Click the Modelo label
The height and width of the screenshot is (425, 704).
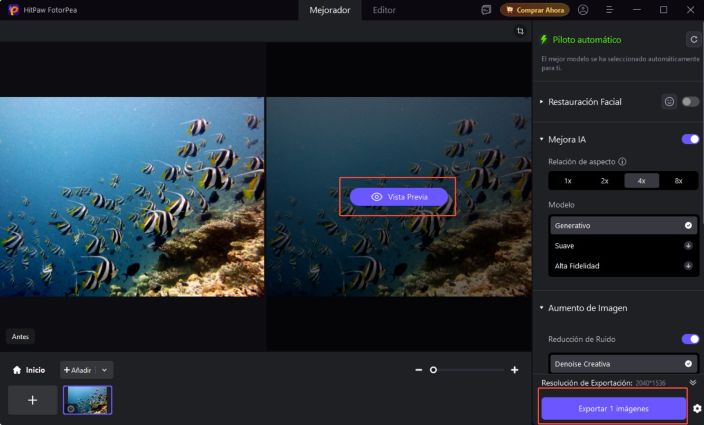561,205
